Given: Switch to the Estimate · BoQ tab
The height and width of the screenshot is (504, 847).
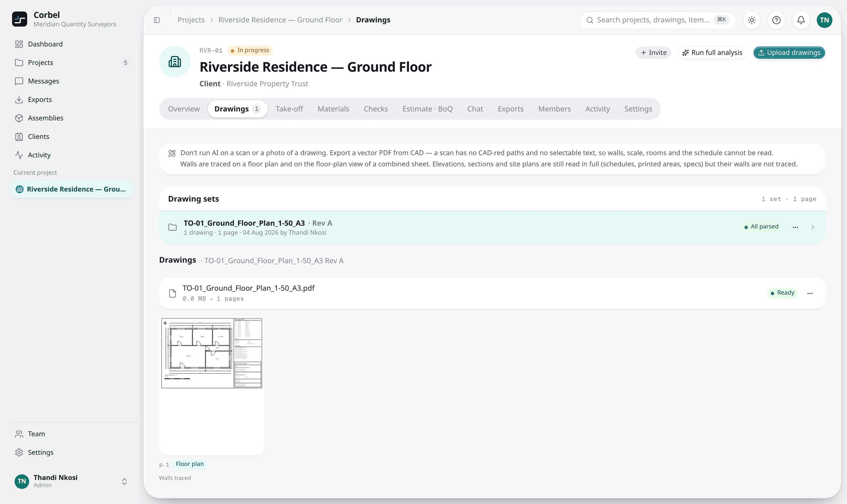Looking at the screenshot, I should (x=427, y=109).
